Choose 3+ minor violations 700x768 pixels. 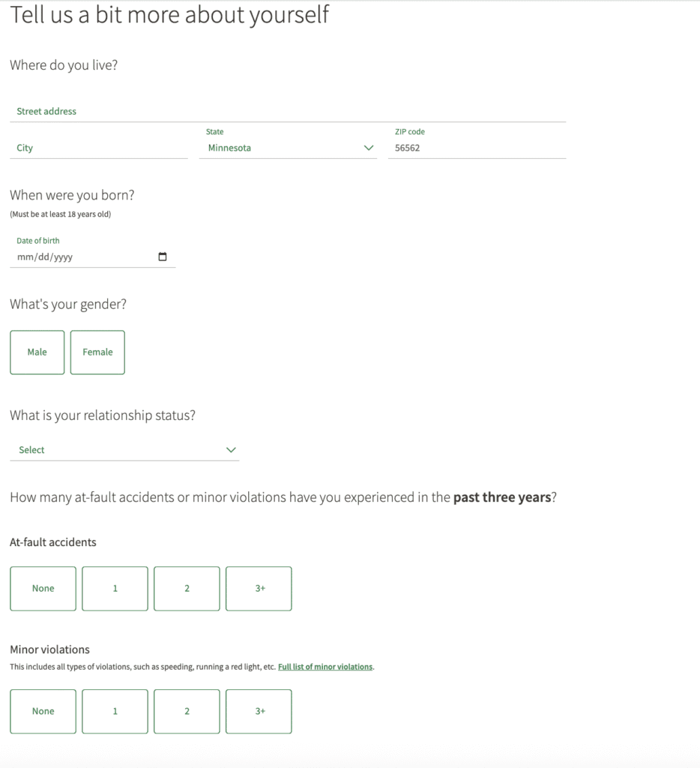[259, 711]
